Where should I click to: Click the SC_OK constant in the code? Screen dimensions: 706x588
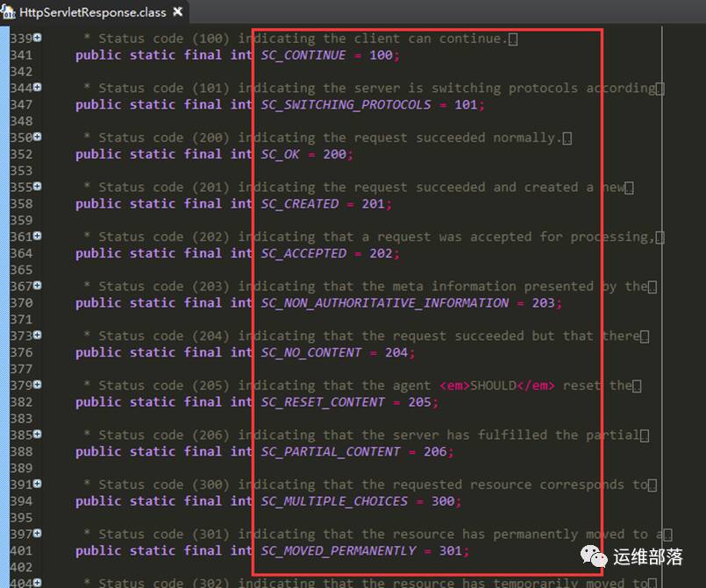[280, 154]
